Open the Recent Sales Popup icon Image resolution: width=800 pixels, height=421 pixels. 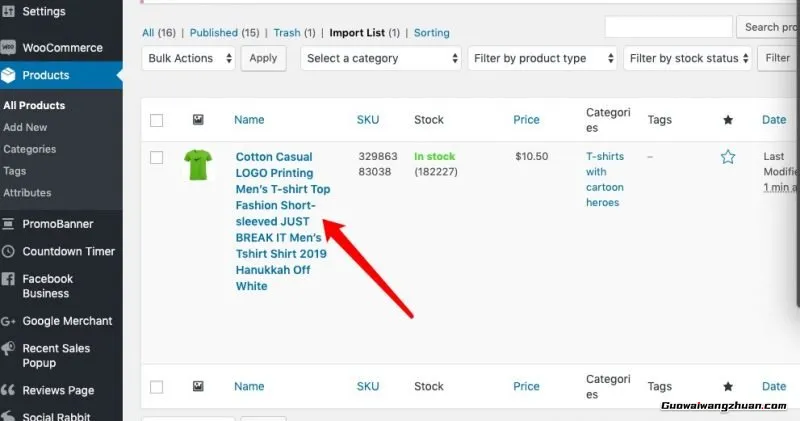click(9, 349)
